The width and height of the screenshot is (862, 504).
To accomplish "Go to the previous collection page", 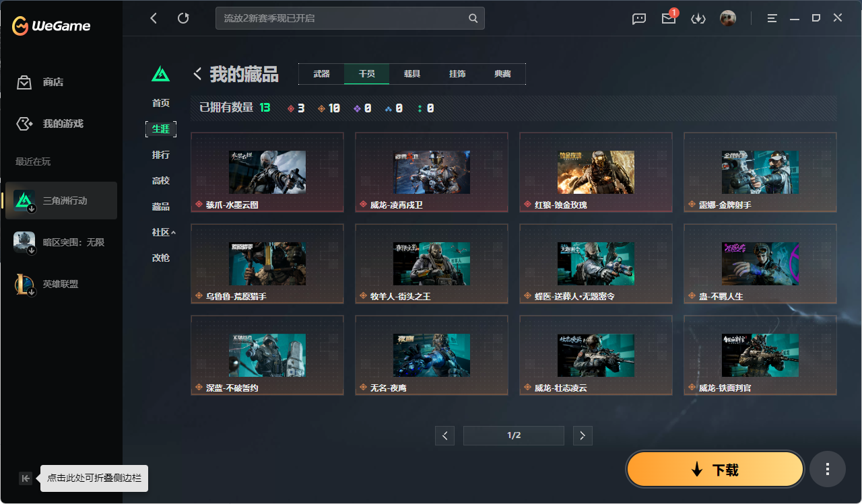I will click(444, 435).
